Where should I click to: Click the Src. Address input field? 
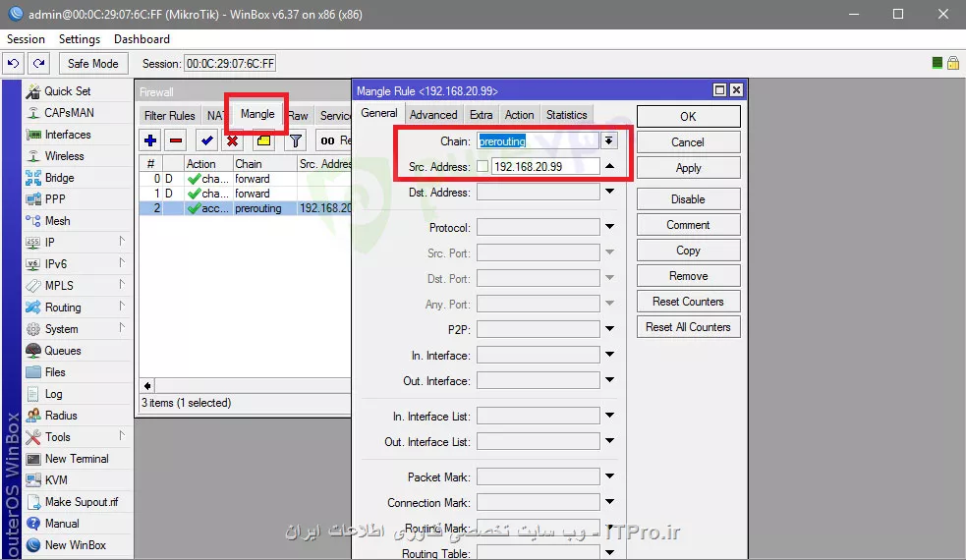click(545, 166)
